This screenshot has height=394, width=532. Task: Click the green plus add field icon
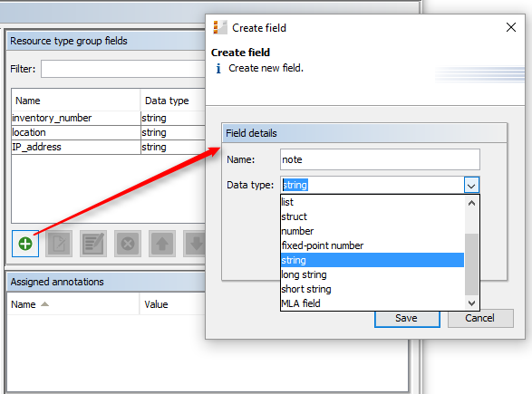(x=25, y=244)
